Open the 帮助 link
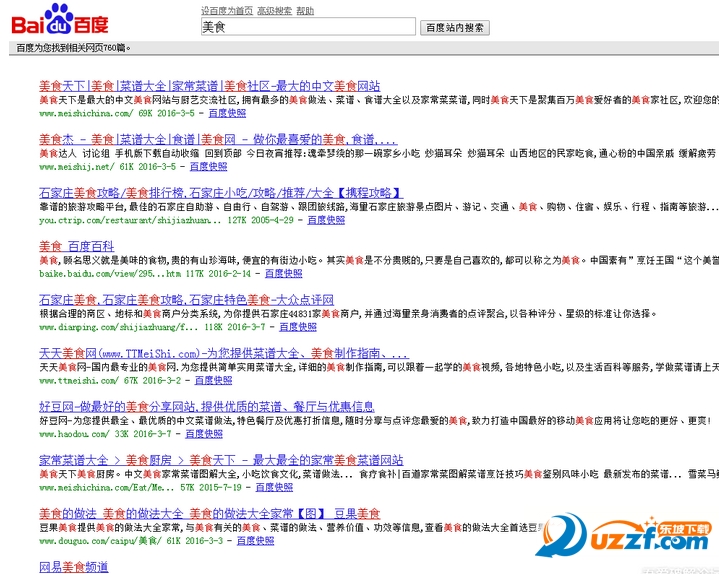 (x=305, y=10)
